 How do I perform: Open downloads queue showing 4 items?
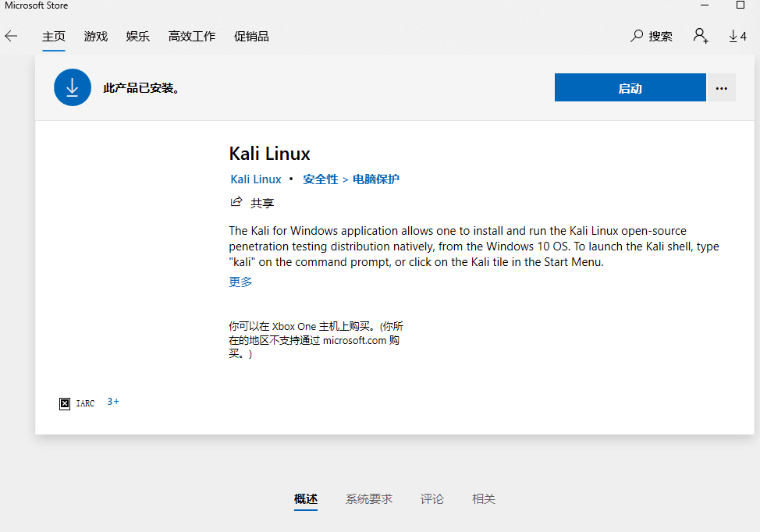point(737,37)
